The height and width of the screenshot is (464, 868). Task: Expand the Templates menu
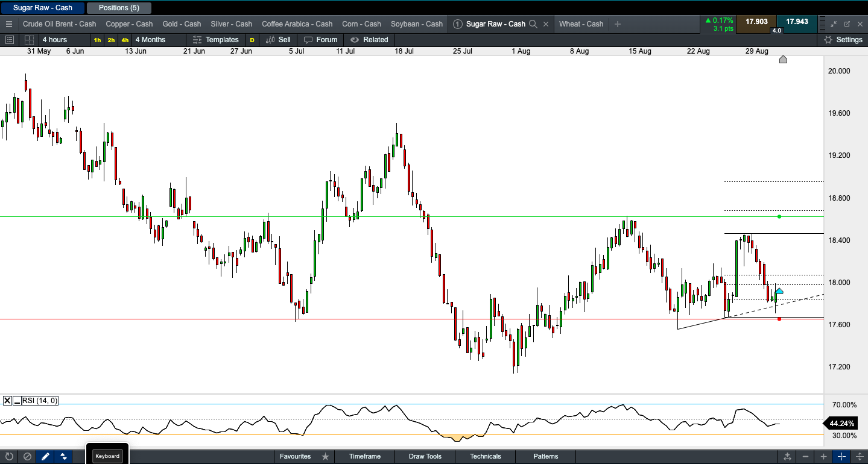coord(215,40)
